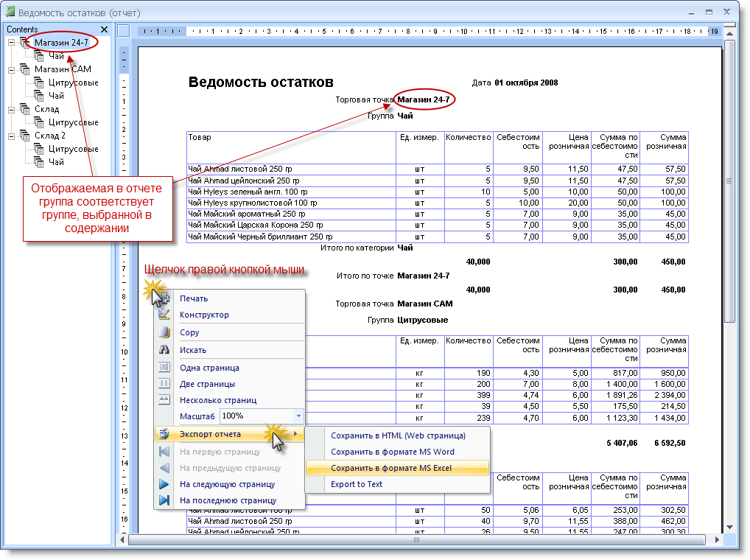
Task: Click the window title bar report icon
Action: pos(10,13)
